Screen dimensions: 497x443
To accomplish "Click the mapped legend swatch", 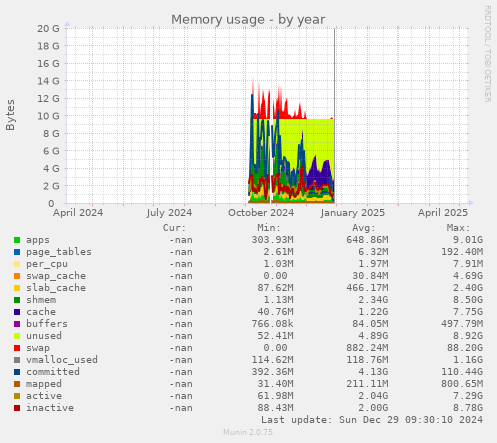I will pos(17,384).
